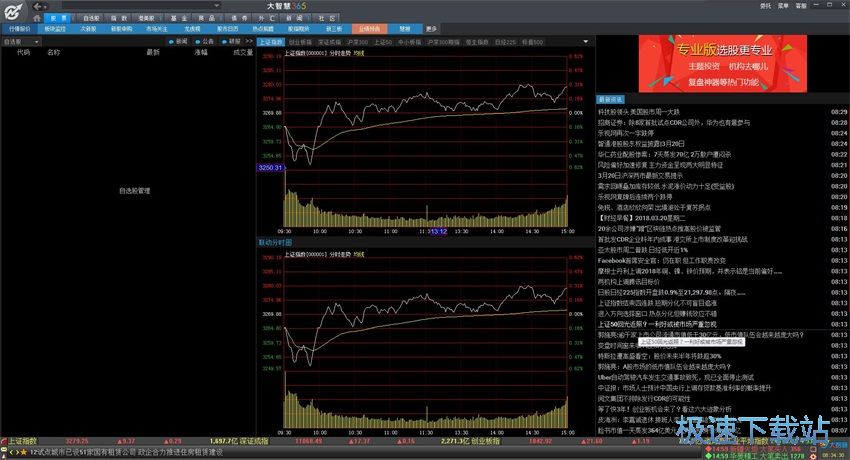Click the back arrow navigation button
Screen dimensions: 850x460
point(37,7)
